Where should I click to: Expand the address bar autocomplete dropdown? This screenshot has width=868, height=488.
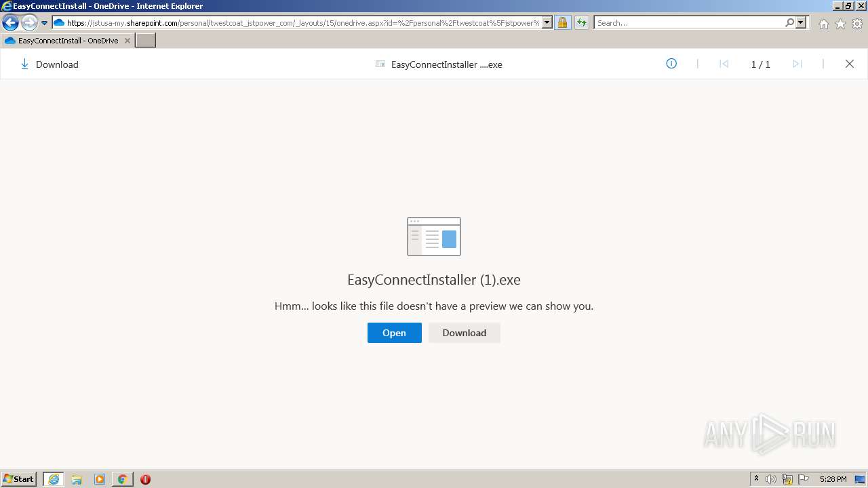point(547,23)
